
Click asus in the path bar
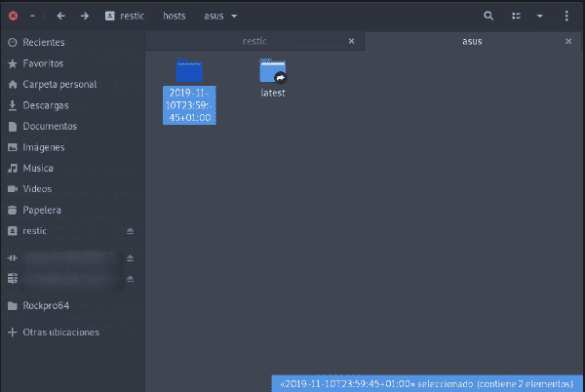214,16
